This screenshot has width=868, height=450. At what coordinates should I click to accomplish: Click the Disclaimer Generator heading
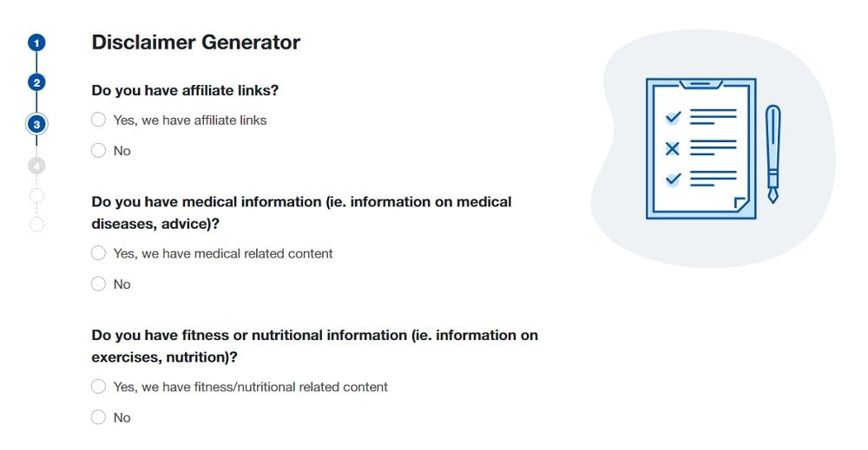[x=196, y=42]
